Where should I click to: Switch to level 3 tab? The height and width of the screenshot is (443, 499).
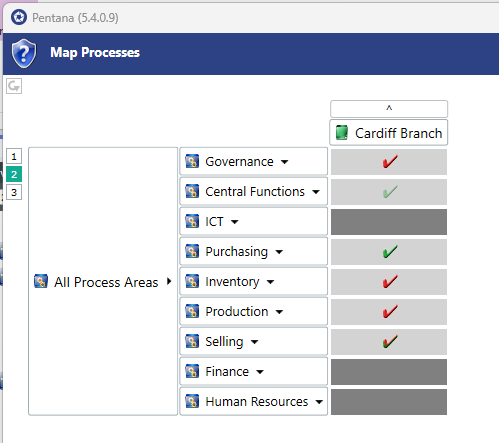pyautogui.click(x=14, y=192)
